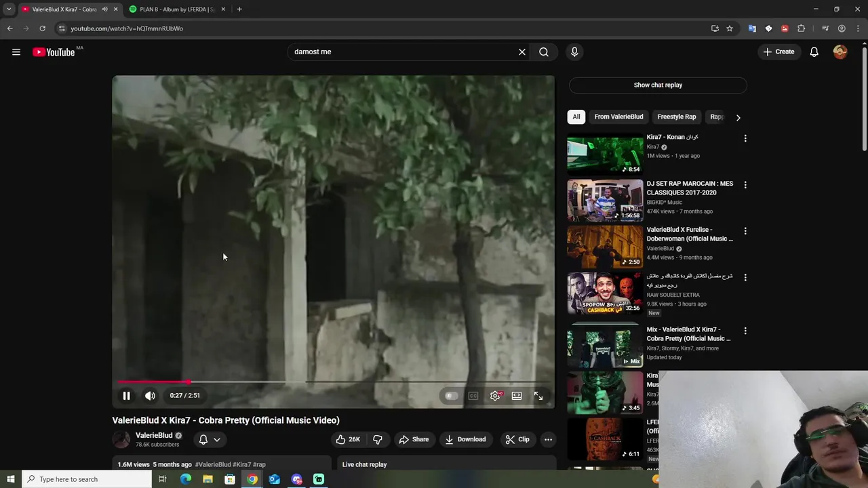This screenshot has width=868, height=488.
Task: Open the YouTube guide hamburger menu
Action: coord(16,52)
